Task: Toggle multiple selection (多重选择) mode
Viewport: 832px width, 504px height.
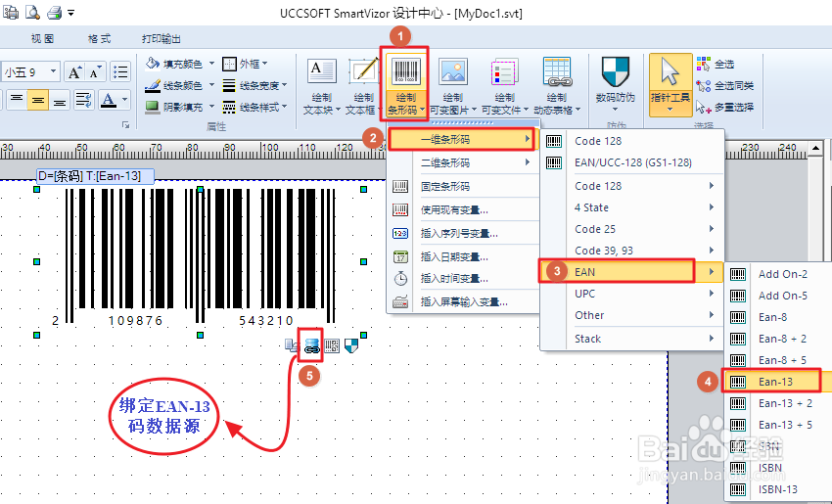Action: tap(724, 108)
